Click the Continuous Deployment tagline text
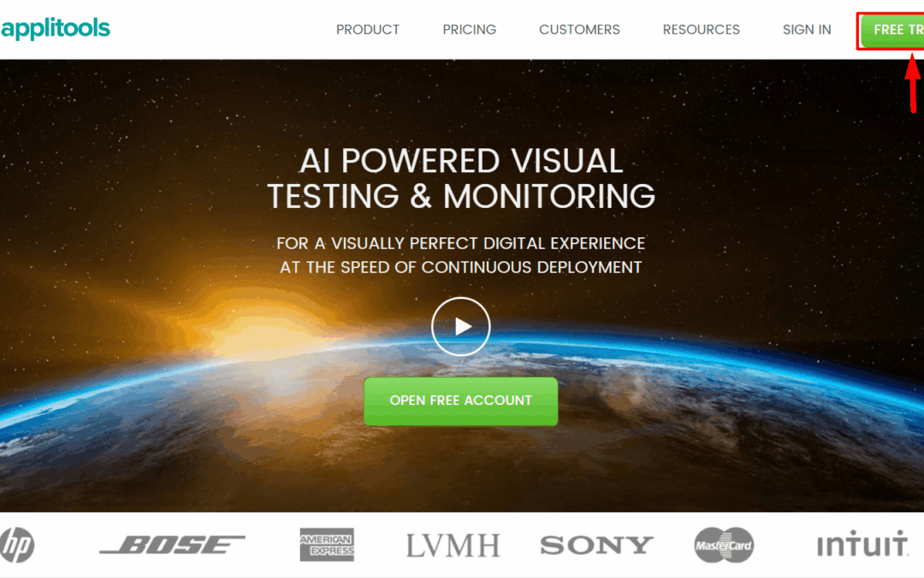 click(461, 267)
